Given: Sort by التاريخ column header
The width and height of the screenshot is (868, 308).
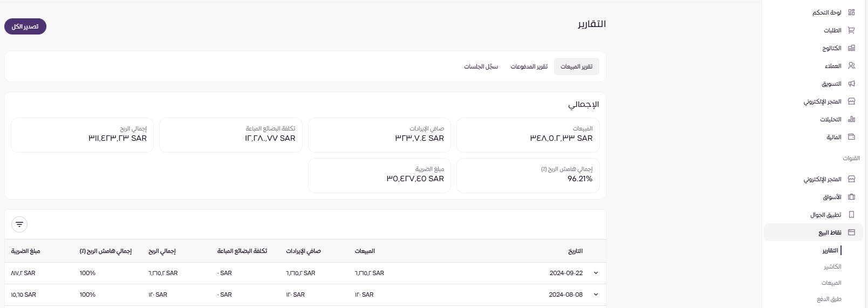Looking at the screenshot, I should point(575,251).
